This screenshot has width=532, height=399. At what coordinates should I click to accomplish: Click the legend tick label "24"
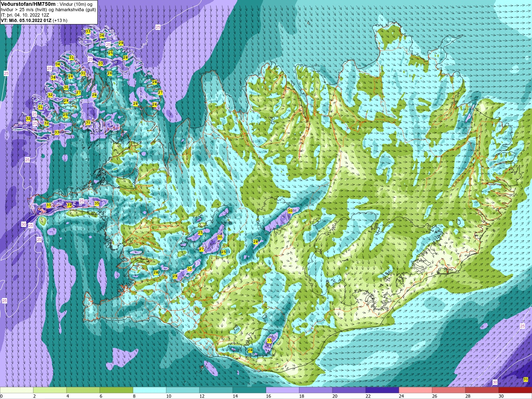(x=401, y=396)
